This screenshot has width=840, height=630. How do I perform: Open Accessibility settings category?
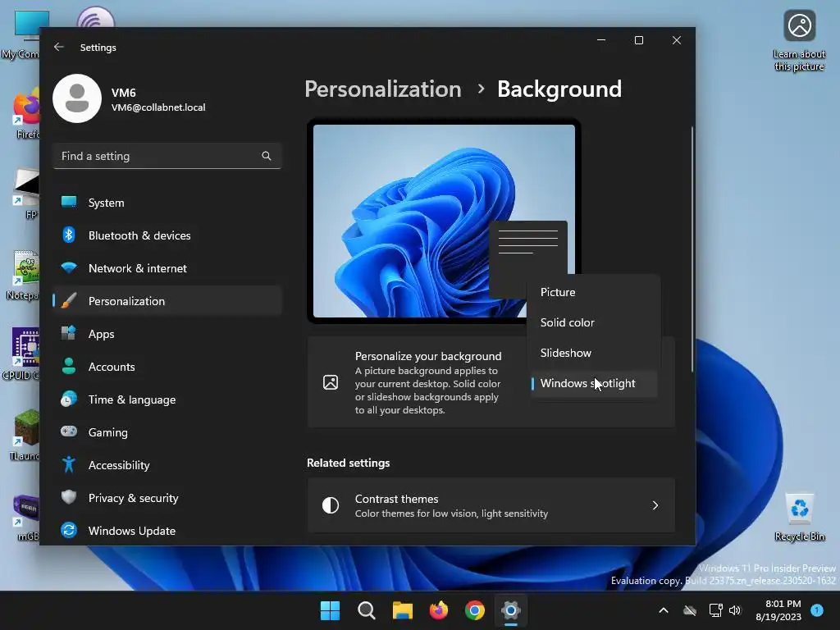coord(167,465)
